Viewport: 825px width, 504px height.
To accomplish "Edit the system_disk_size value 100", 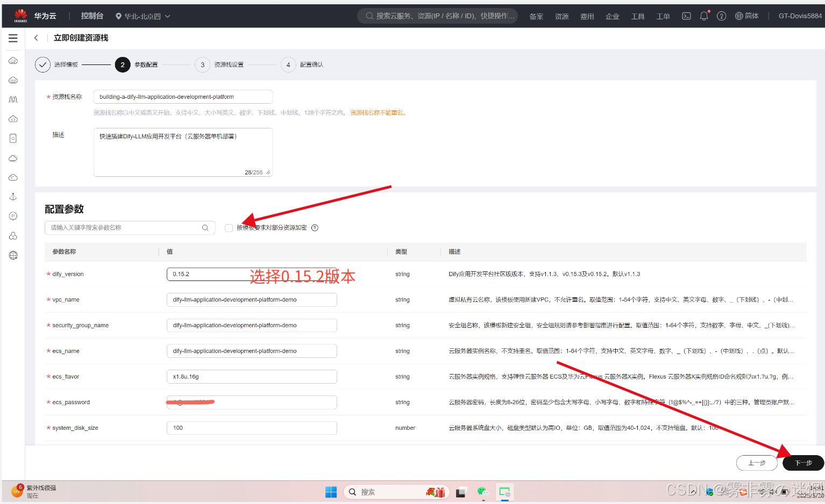I will [x=252, y=428].
